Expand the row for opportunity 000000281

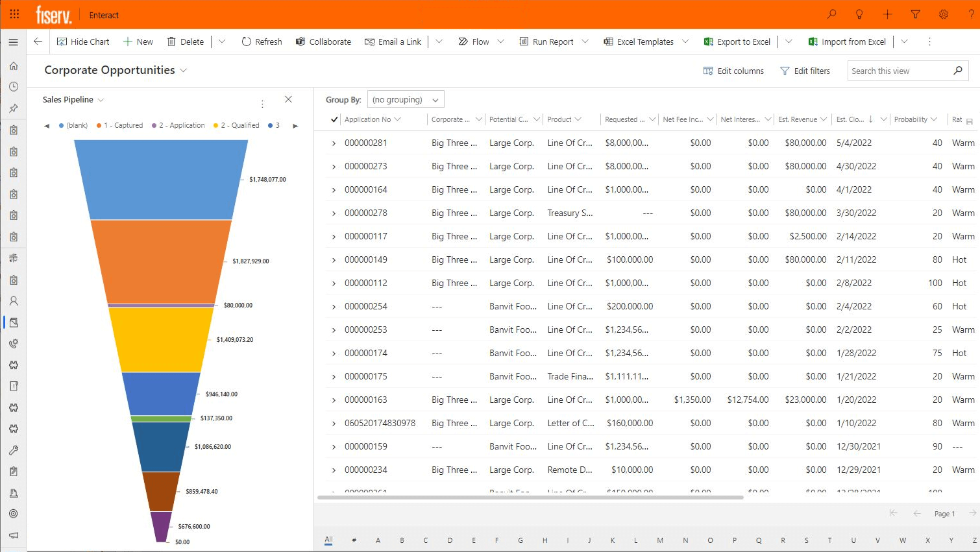335,143
